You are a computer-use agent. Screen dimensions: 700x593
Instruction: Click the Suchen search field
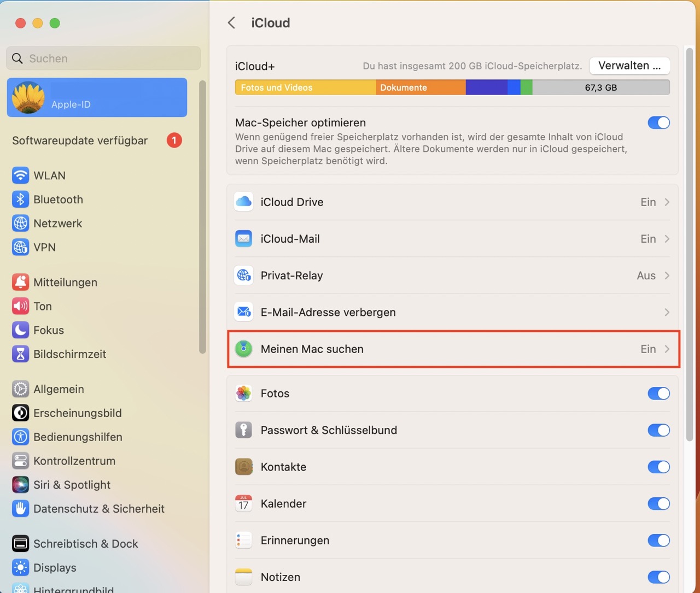pos(103,58)
